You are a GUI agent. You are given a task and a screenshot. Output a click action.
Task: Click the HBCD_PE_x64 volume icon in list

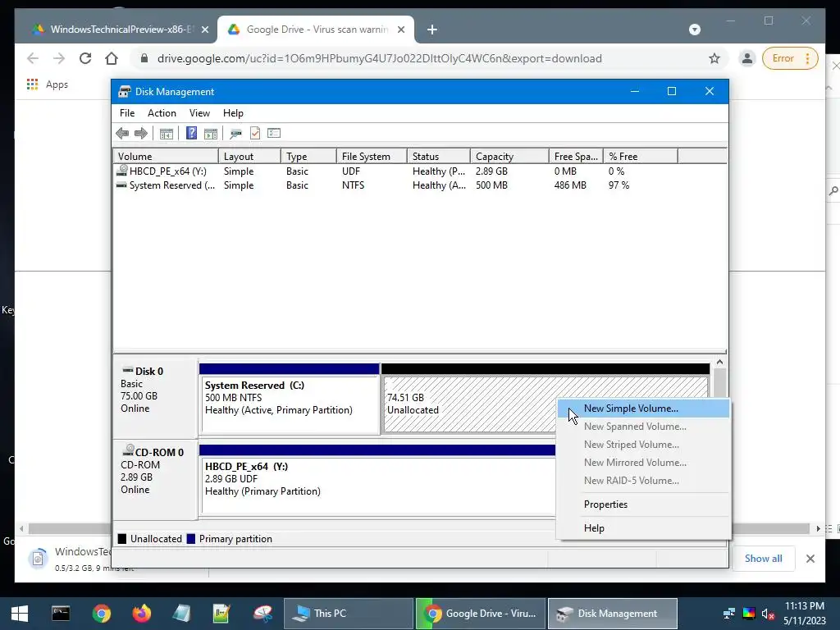click(x=122, y=171)
